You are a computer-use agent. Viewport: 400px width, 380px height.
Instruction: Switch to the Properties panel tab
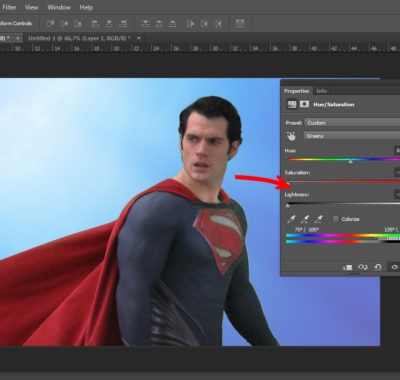pyautogui.click(x=296, y=91)
